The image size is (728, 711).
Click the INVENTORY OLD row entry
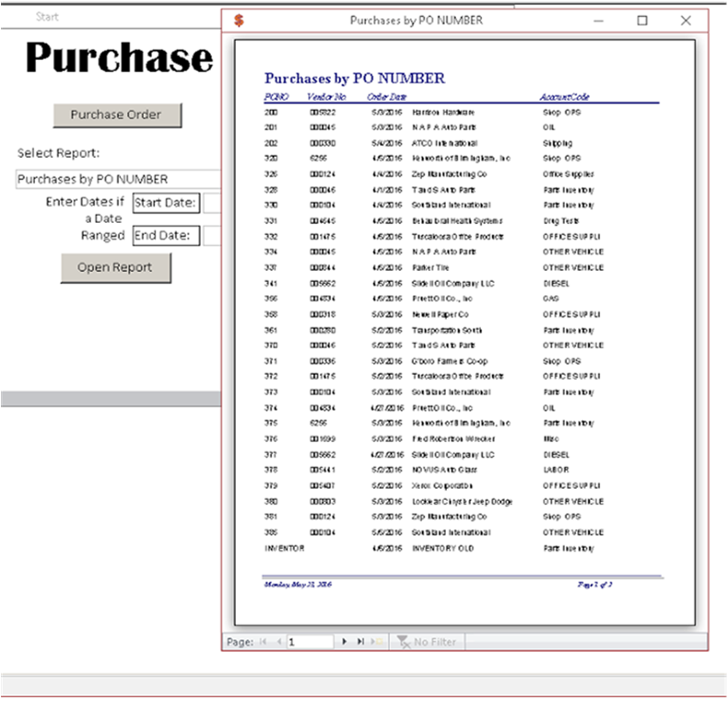click(x=443, y=548)
